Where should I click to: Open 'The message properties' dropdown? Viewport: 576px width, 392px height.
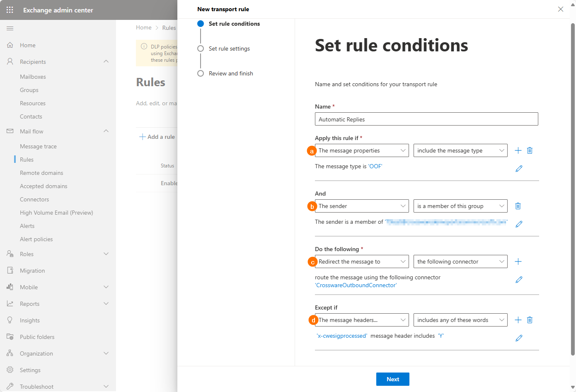click(362, 150)
